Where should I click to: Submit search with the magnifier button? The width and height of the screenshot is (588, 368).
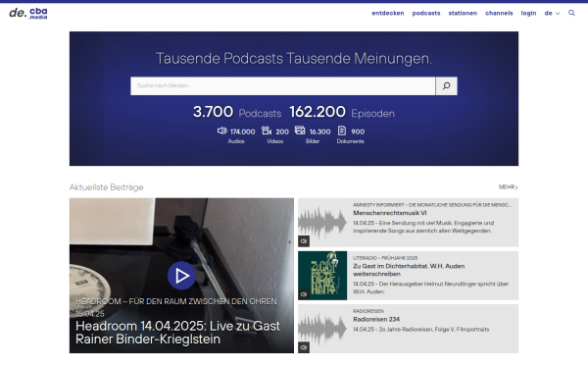coord(446,86)
